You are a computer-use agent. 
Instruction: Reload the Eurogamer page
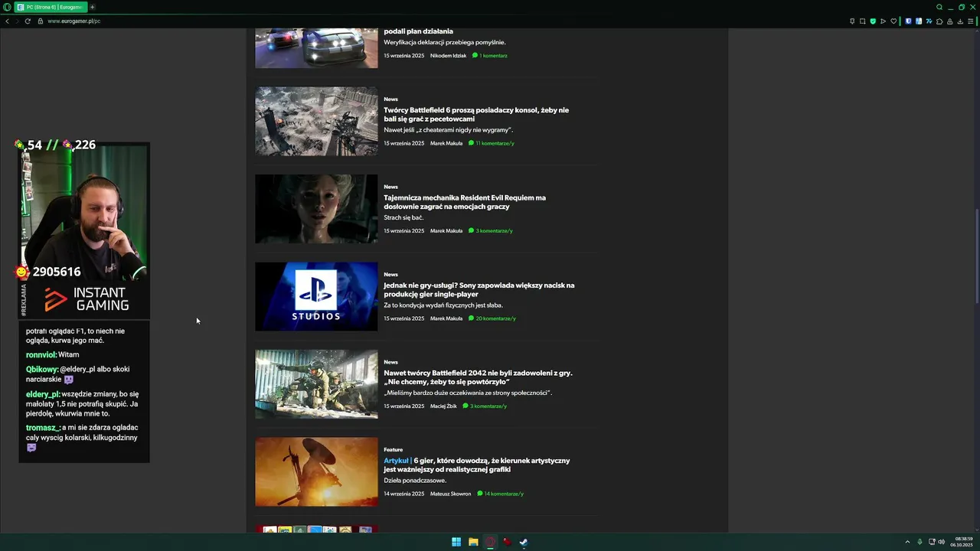[x=28, y=21]
